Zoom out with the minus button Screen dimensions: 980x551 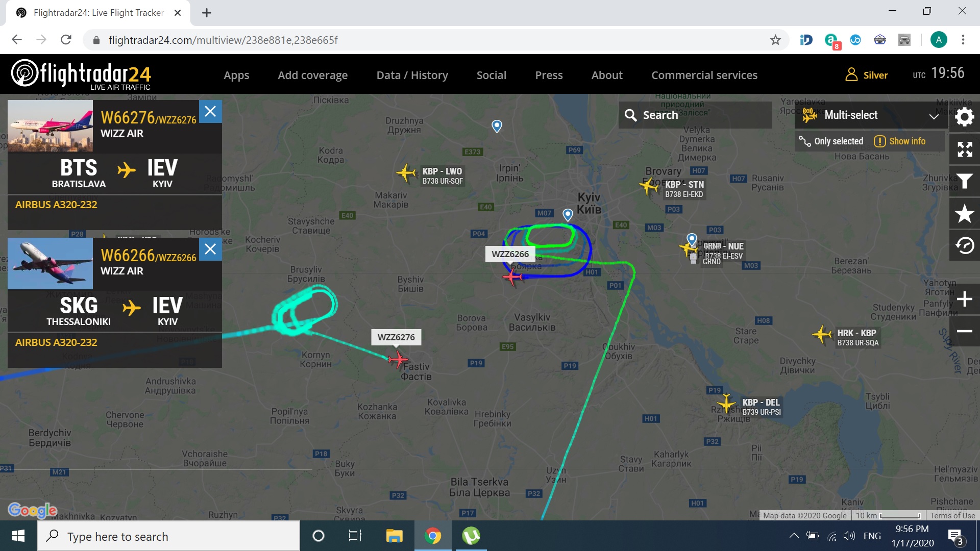(964, 331)
